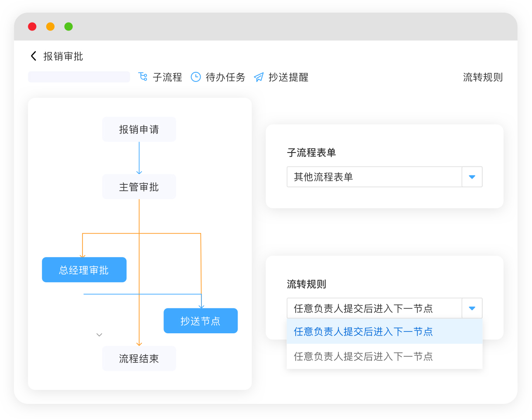The height and width of the screenshot is (420, 532).
Task: Select the 总经理审批 flow node
Action: click(84, 270)
